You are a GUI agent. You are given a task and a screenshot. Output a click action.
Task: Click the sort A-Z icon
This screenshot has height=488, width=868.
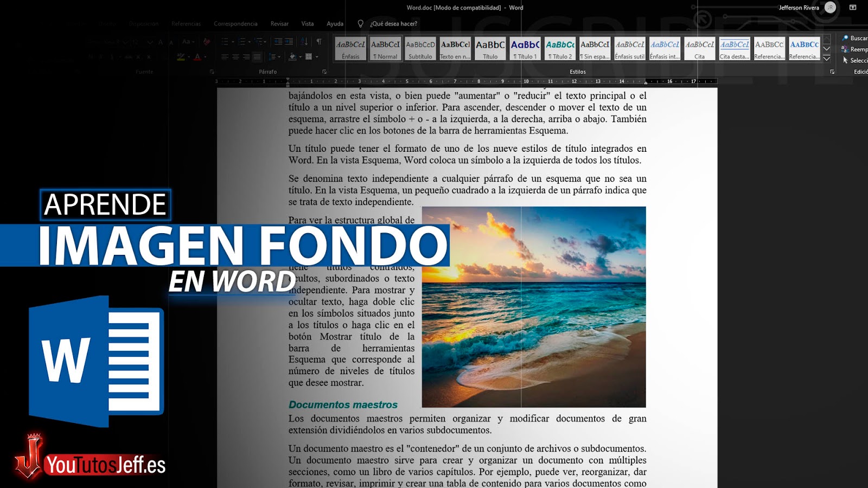click(x=304, y=42)
